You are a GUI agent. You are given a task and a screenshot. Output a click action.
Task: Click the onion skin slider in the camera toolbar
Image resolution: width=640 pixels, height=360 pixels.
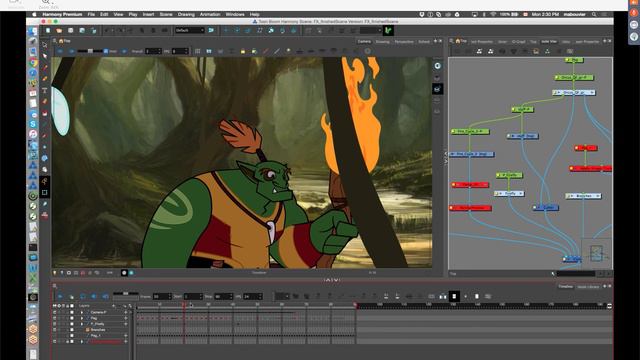90,51
